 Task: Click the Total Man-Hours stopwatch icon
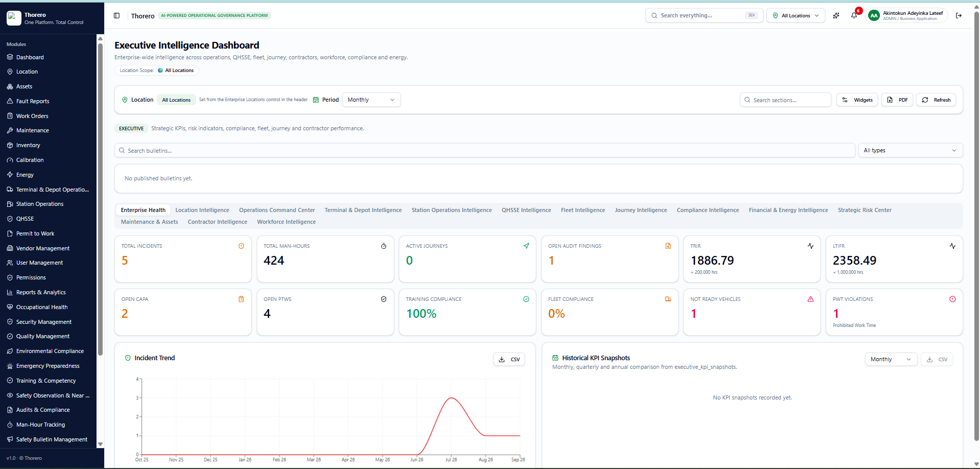pyautogui.click(x=384, y=246)
